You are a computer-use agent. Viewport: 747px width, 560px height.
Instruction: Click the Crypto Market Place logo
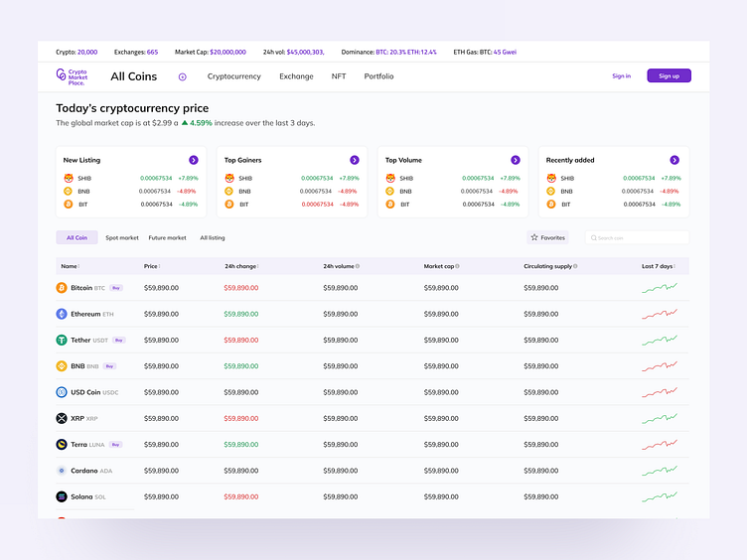72,76
